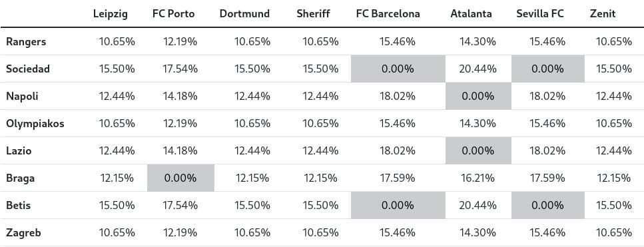Click the gray Braga vs FC Porto cell

pyautogui.click(x=180, y=178)
